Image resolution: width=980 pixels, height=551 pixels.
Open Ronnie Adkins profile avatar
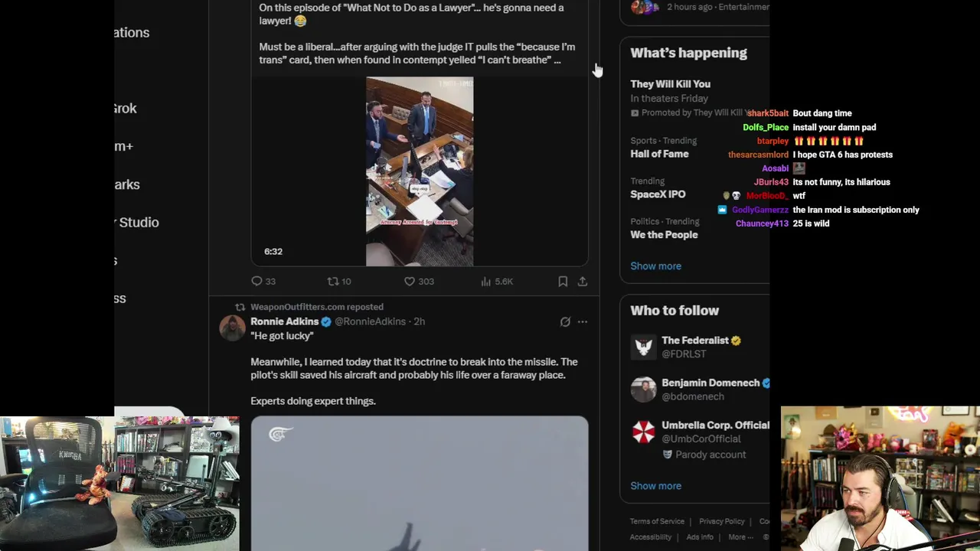tap(232, 328)
